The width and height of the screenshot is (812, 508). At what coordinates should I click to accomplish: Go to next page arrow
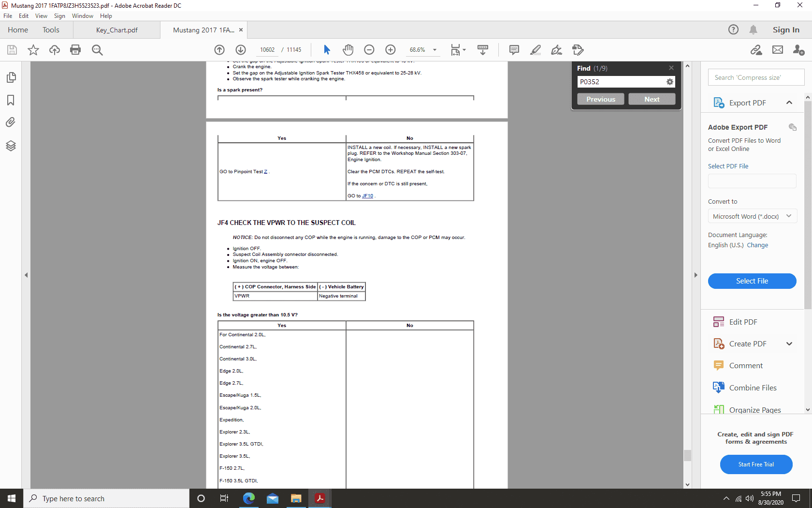(241, 50)
